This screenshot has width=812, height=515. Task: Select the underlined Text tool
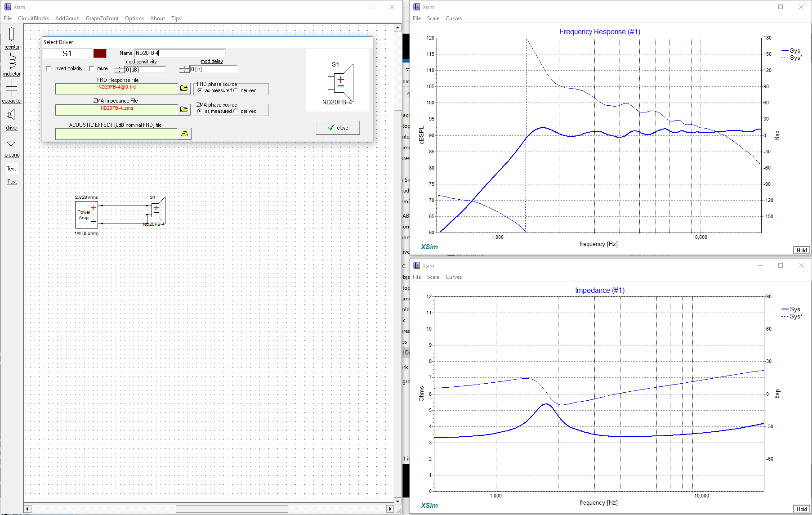point(12,182)
